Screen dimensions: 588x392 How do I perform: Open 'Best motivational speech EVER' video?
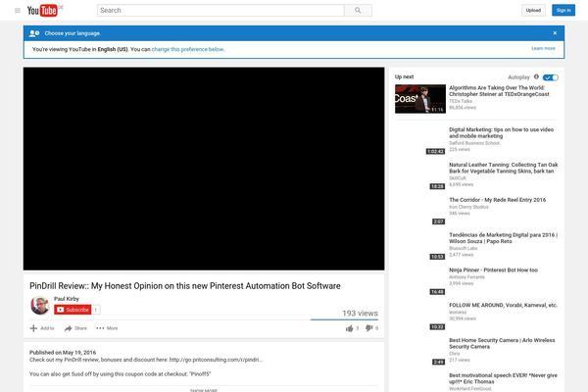click(503, 378)
